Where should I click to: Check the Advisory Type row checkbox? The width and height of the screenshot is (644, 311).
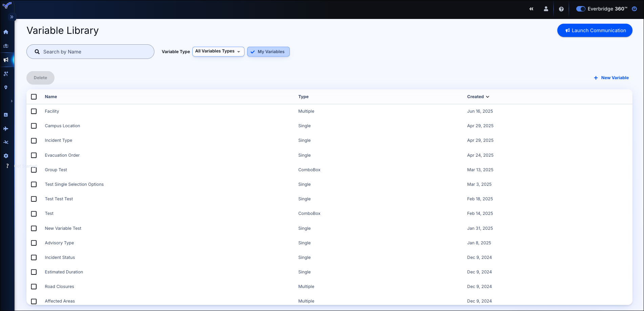[x=34, y=243]
